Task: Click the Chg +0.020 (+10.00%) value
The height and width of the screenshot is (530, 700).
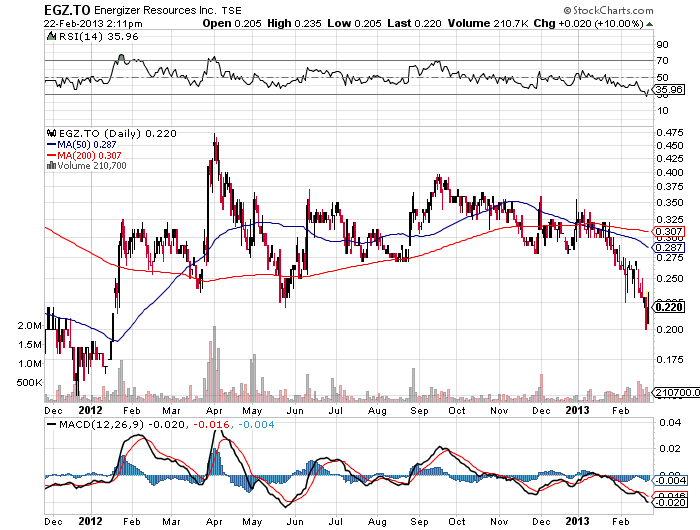Action: tap(588, 23)
